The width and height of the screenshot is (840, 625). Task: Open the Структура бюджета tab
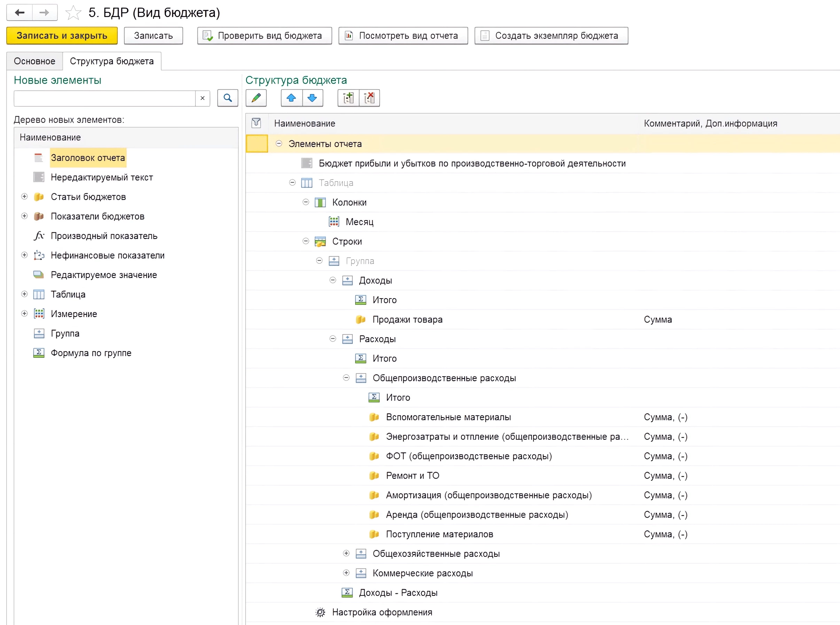(x=111, y=61)
